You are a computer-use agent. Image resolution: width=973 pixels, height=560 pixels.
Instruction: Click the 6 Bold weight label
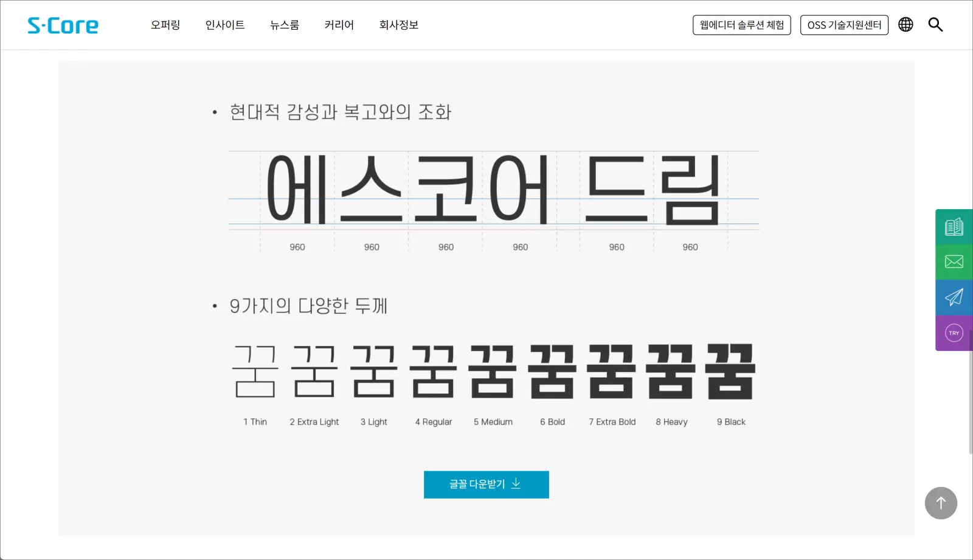[x=552, y=422]
